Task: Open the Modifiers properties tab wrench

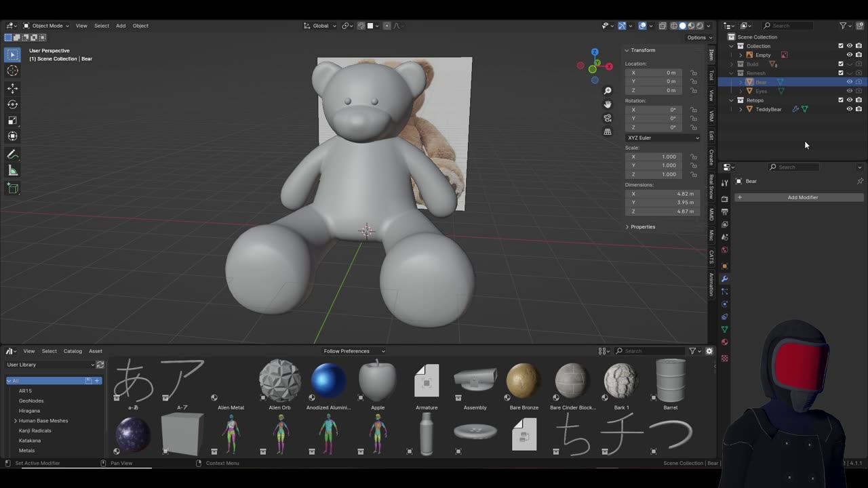Action: click(x=725, y=279)
